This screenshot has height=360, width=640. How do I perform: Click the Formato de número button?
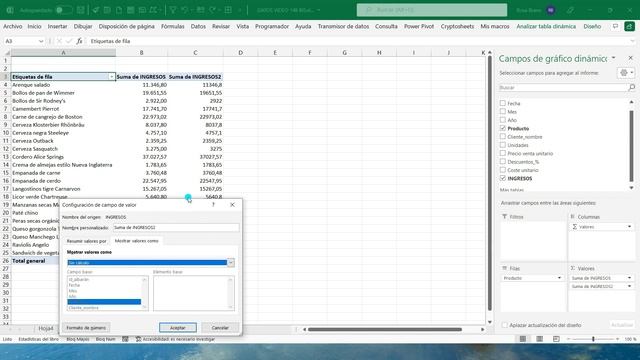point(86,327)
